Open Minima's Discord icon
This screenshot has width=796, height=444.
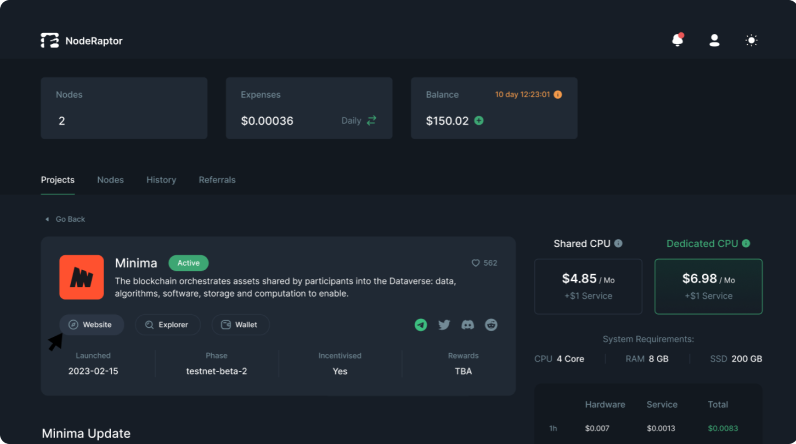467,325
